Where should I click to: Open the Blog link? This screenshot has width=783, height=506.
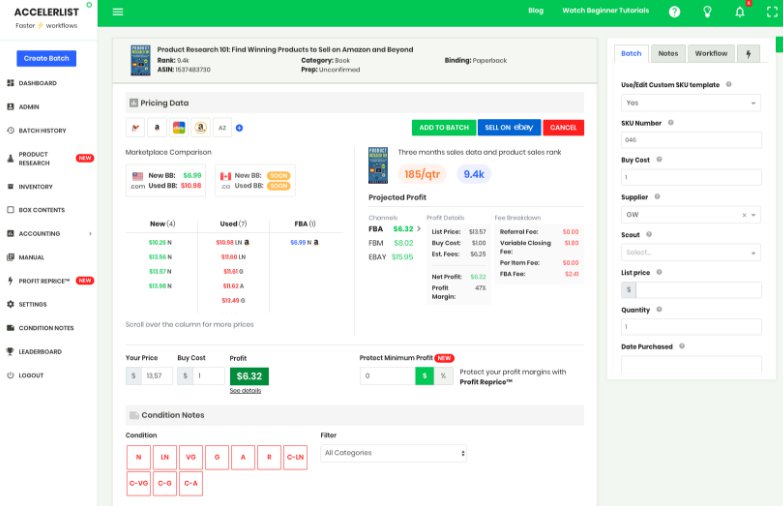[536, 10]
